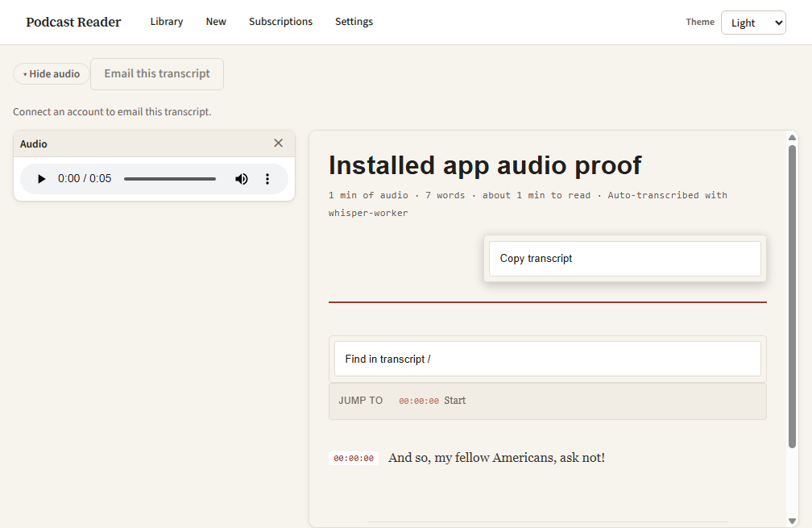This screenshot has width=812, height=528.
Task: Click the 00:00:00 timestamp beside transcript line
Action: pyautogui.click(x=354, y=458)
